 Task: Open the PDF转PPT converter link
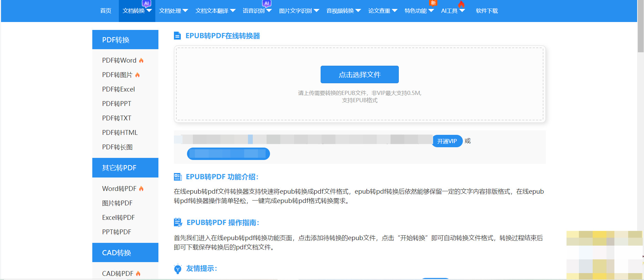click(x=116, y=104)
